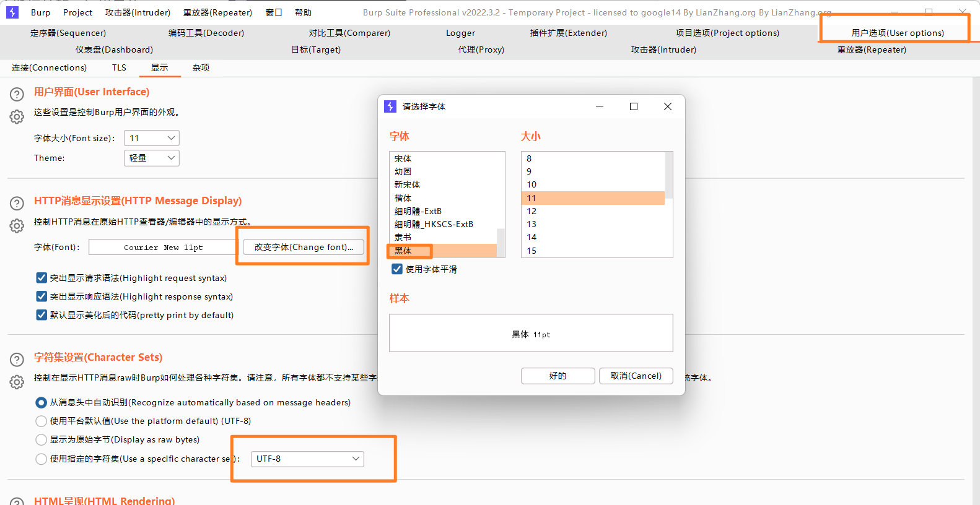Image resolution: width=980 pixels, height=505 pixels.
Task: Open the Burp menu
Action: pos(41,12)
